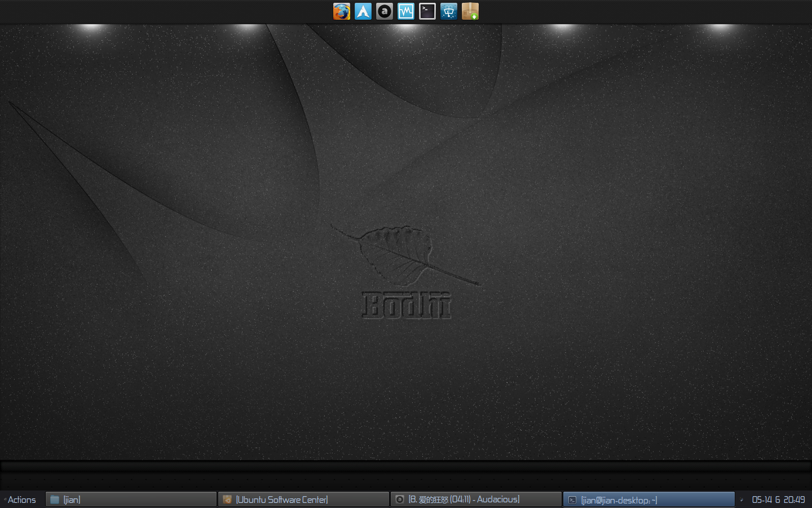Switch to the Audacious taskbar entry
The height and width of the screenshot is (508, 812).
pyautogui.click(x=476, y=500)
